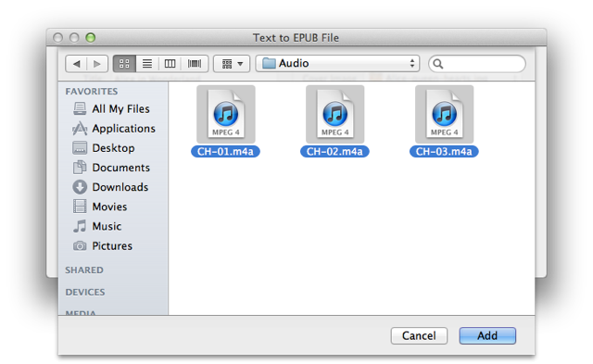Image resolution: width=593 pixels, height=364 pixels.
Task: Select the CH-03.m4a file icon
Action: (444, 114)
